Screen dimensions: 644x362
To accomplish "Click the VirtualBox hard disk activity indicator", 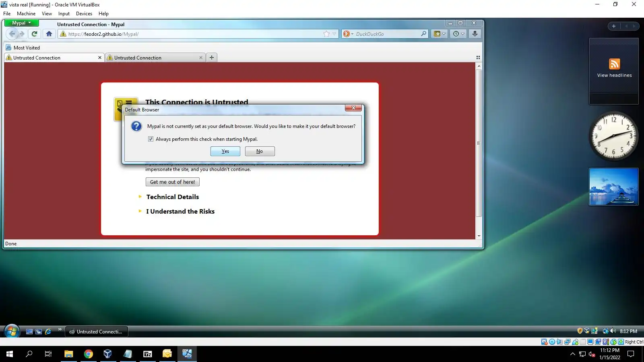I will pos(544,342).
